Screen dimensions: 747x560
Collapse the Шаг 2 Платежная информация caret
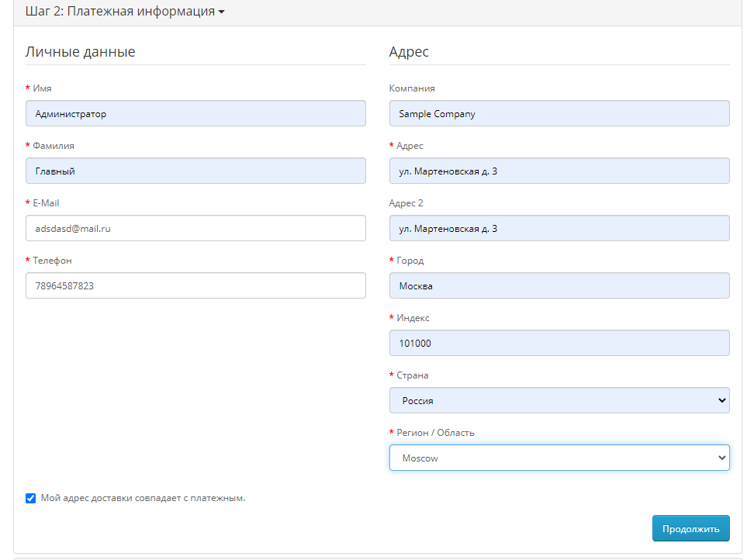pyautogui.click(x=222, y=12)
